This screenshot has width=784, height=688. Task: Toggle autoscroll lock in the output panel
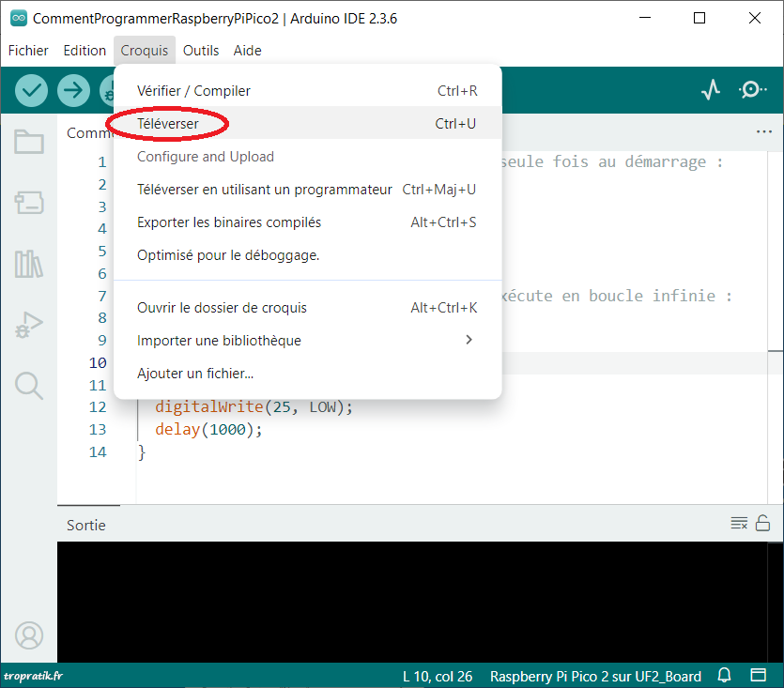coord(761,524)
